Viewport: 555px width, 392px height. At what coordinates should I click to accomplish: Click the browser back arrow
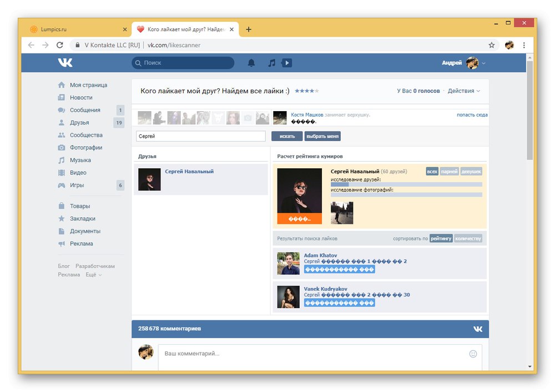[31, 45]
